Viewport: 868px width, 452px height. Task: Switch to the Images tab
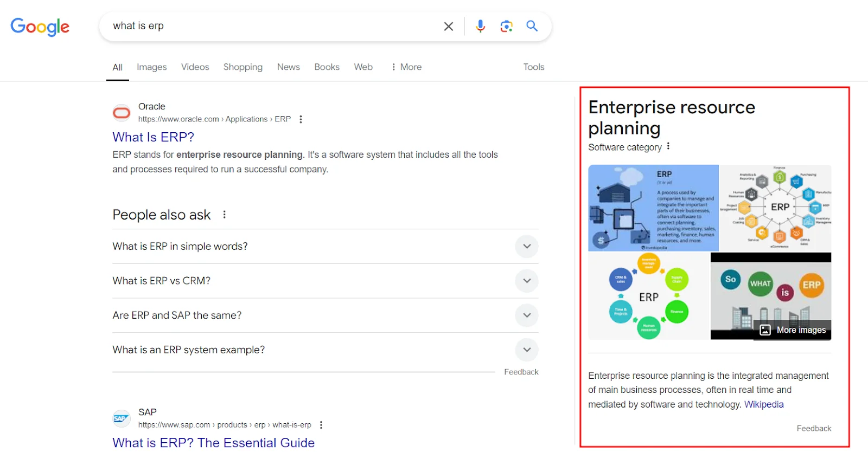coord(152,67)
